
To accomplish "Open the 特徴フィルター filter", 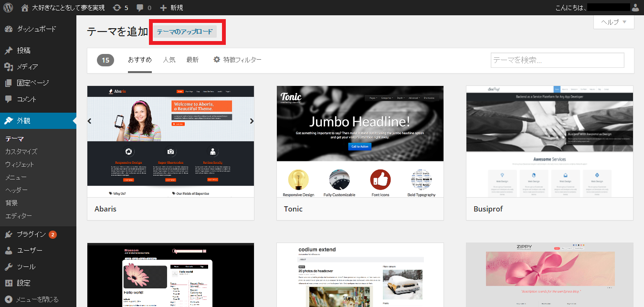I will pyautogui.click(x=237, y=60).
